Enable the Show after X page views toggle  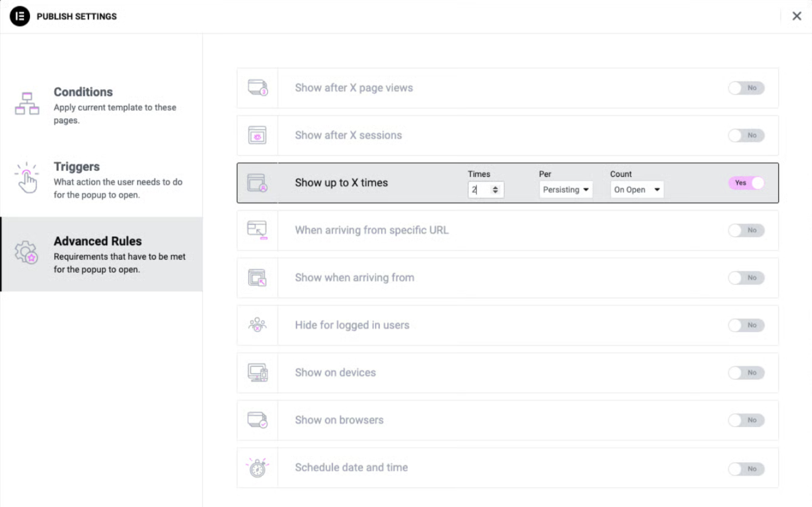[x=746, y=88]
